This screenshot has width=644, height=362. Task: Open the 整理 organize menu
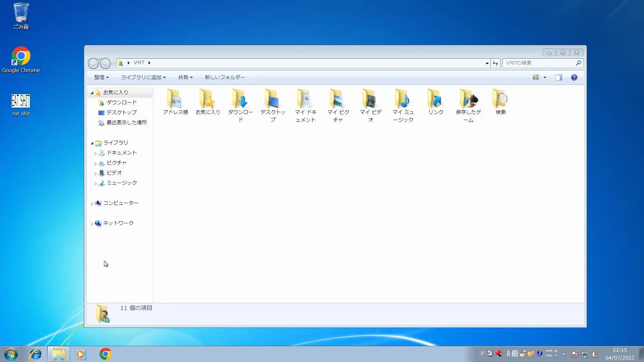(101, 77)
